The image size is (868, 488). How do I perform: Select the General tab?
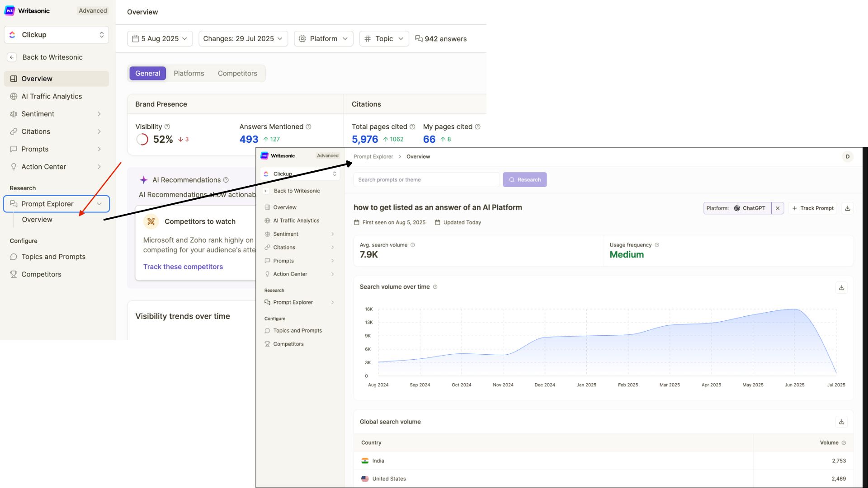pos(148,73)
